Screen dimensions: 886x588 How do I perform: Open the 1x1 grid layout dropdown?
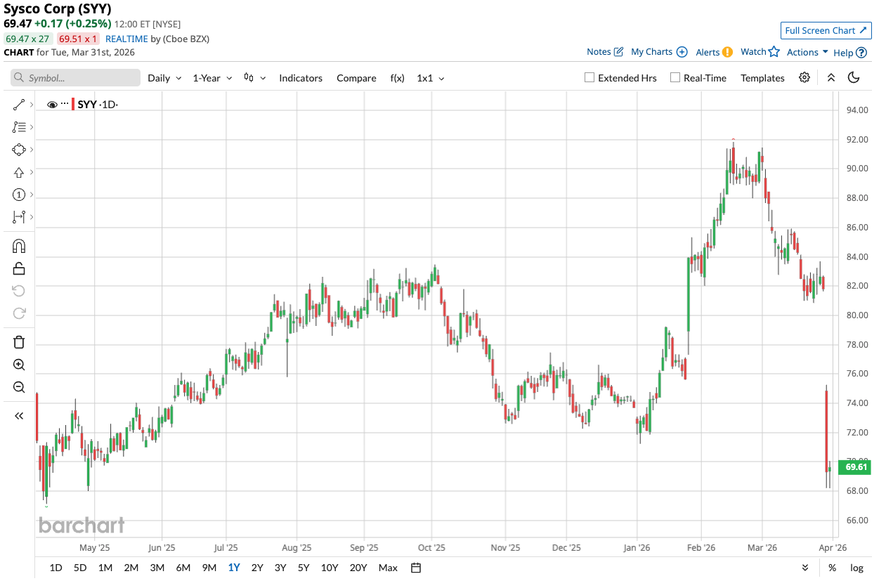431,78
